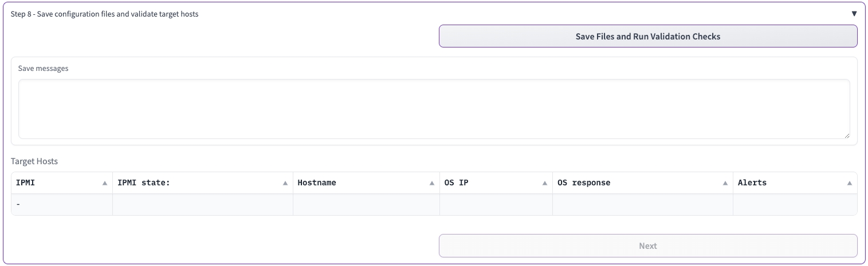Click Save Files and Run Validation Checks
This screenshot has height=266, width=868.
(x=647, y=36)
